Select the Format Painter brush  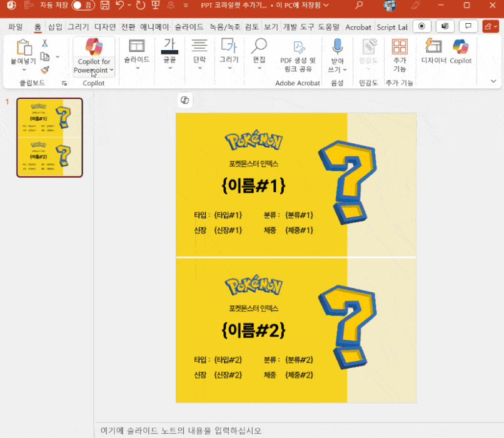click(44, 69)
